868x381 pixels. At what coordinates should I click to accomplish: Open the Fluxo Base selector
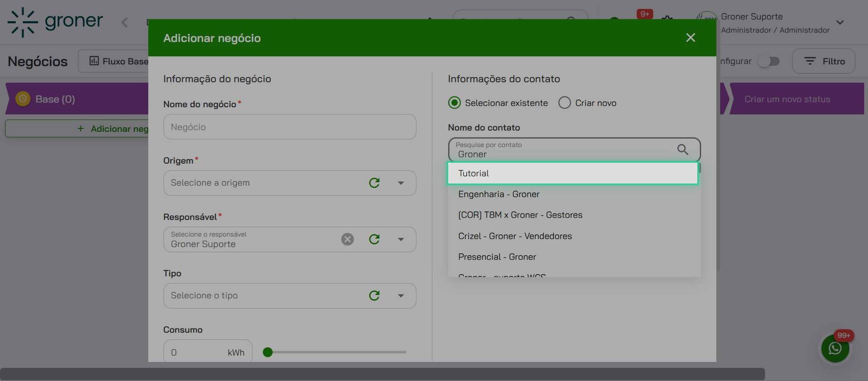pos(113,61)
